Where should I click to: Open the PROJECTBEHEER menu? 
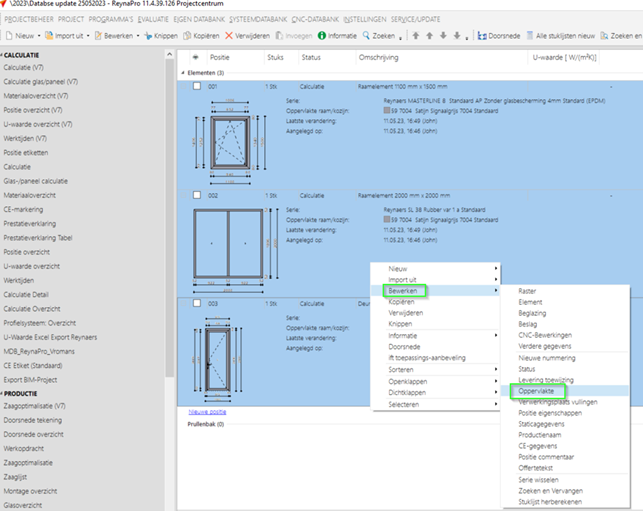29,19
